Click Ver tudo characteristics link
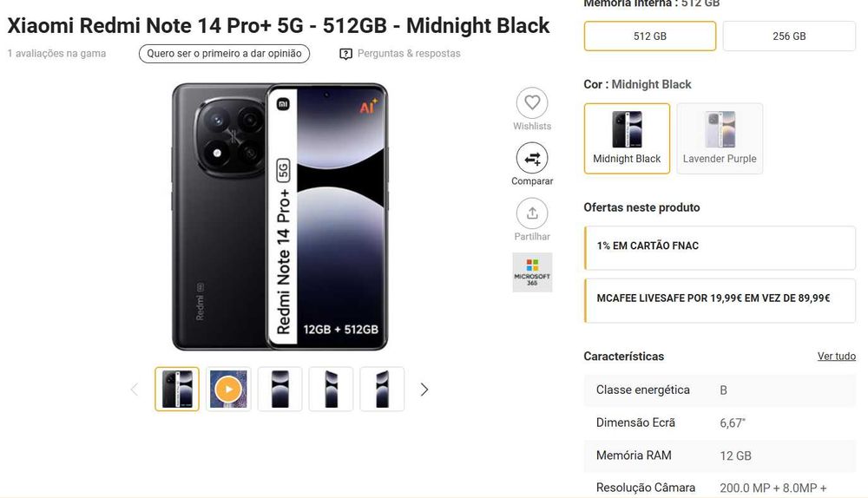 click(836, 357)
